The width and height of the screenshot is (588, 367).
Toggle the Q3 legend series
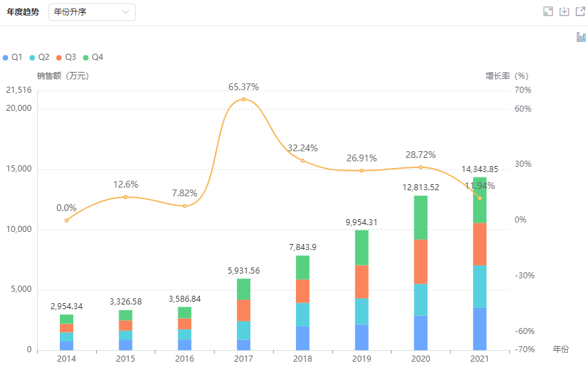click(x=67, y=57)
